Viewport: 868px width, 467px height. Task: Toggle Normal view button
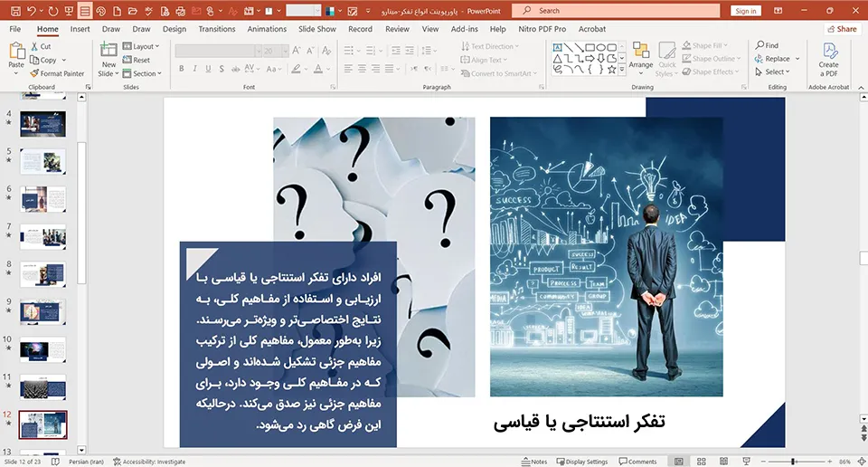tap(679, 462)
